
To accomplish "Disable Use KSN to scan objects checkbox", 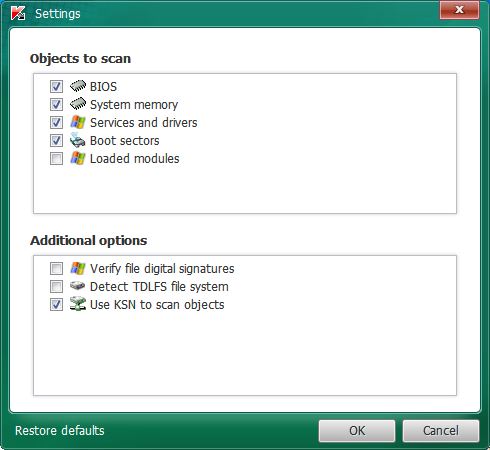I will [x=56, y=305].
